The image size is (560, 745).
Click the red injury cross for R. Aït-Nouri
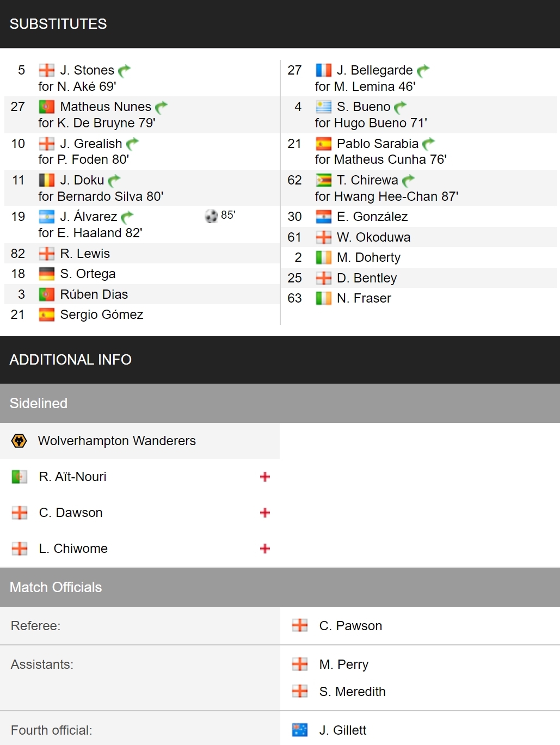coord(265,477)
